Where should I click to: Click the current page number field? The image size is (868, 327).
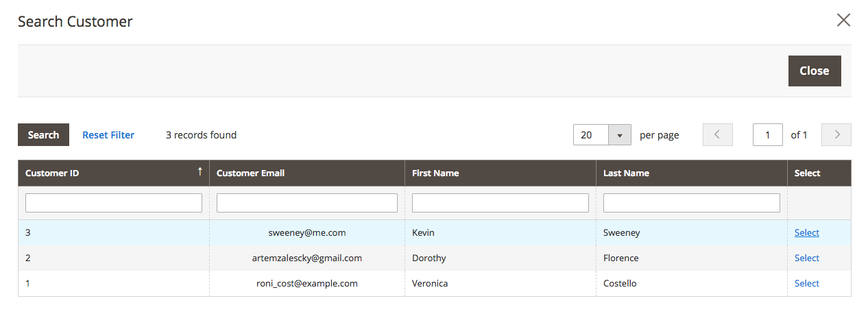[x=768, y=135]
